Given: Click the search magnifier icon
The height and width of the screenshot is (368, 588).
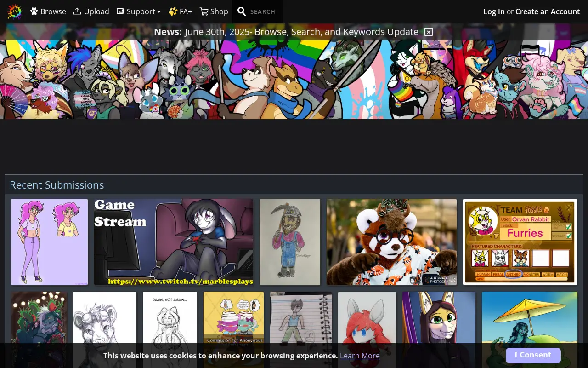Looking at the screenshot, I should coord(242,11).
